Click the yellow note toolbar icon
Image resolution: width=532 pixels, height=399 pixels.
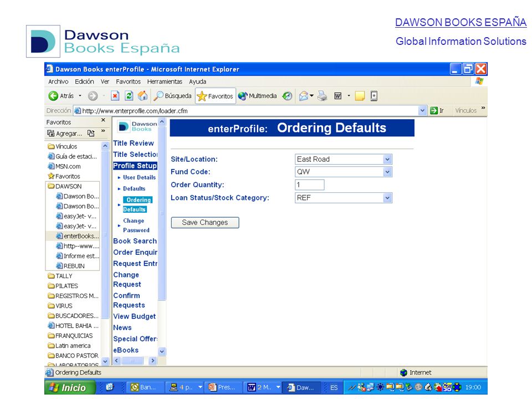pyautogui.click(x=360, y=96)
